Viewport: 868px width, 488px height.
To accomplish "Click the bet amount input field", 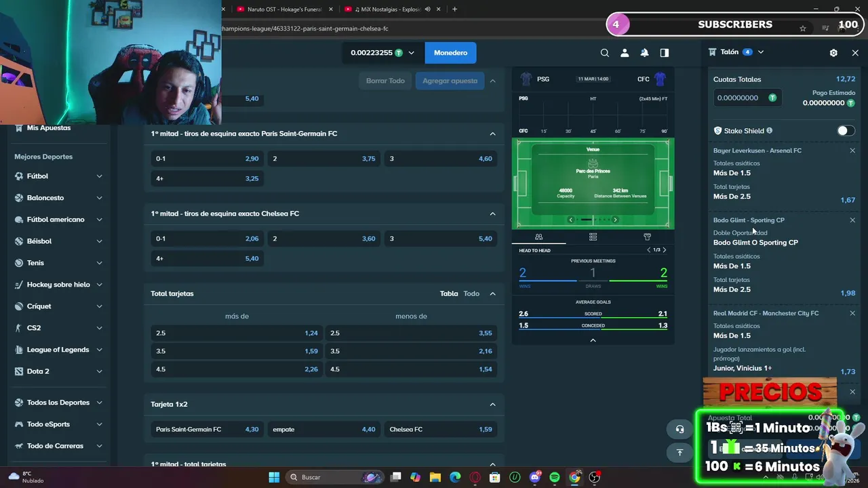I will coord(747,98).
